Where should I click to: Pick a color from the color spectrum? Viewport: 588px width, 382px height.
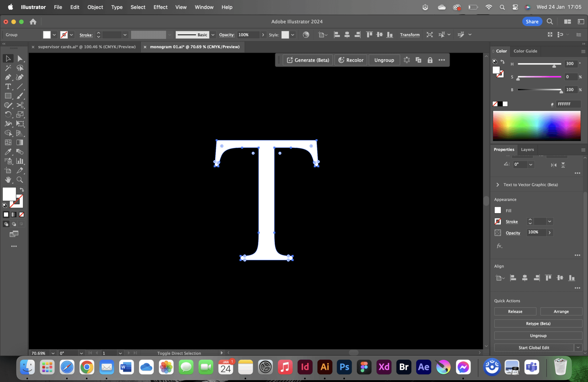click(537, 126)
